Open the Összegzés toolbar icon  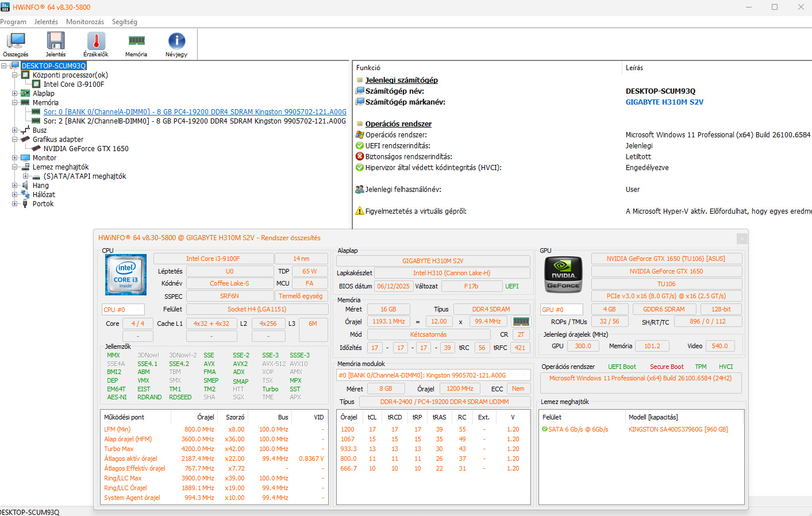tap(16, 44)
